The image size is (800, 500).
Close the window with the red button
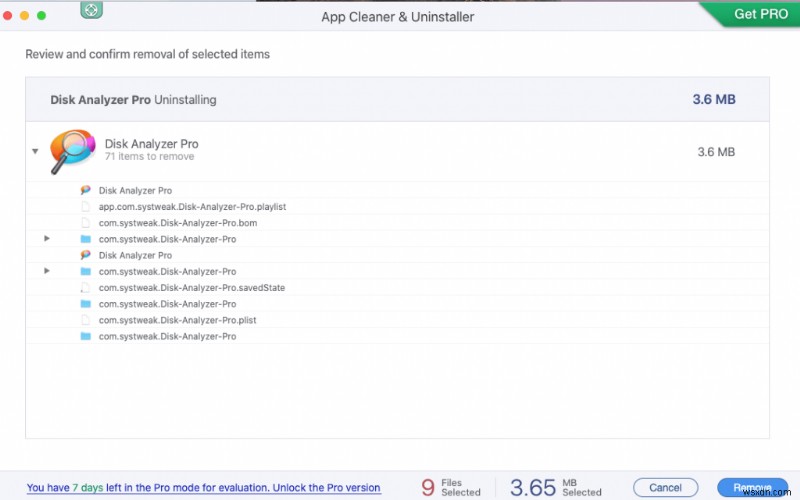coord(8,16)
